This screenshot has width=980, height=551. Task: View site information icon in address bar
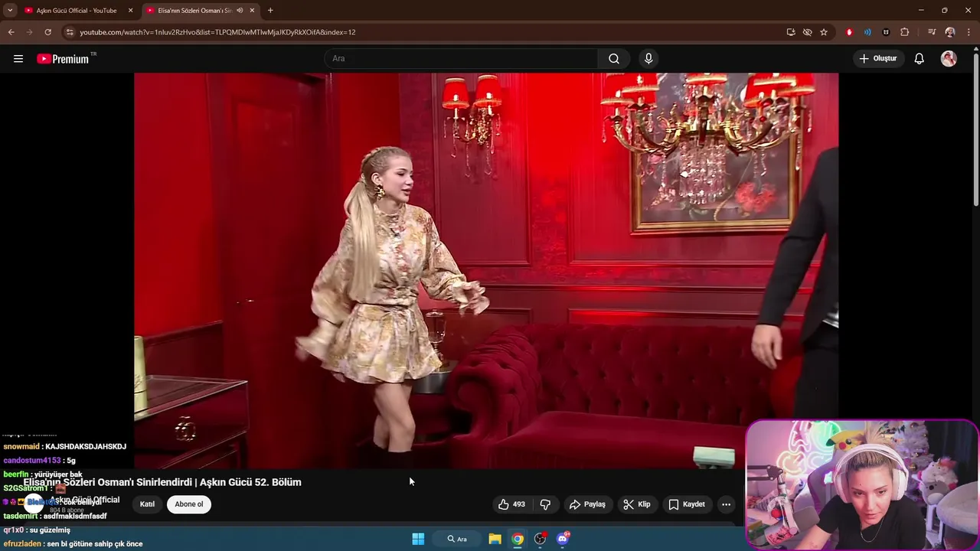(70, 32)
